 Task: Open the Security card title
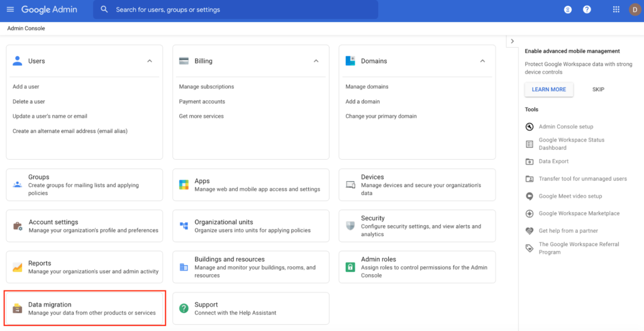tap(372, 218)
